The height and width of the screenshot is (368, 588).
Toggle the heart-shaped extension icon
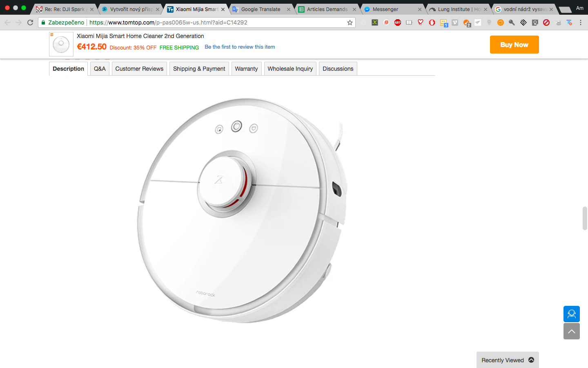point(421,22)
